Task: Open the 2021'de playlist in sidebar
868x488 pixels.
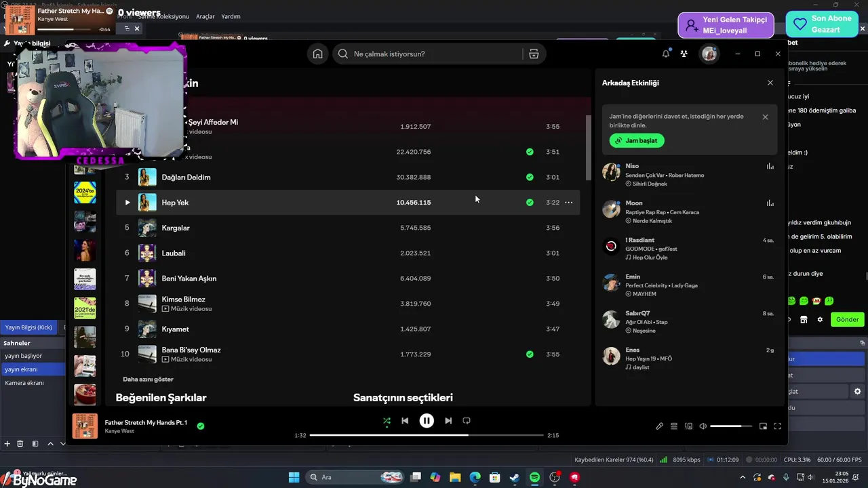Action: [x=85, y=308]
